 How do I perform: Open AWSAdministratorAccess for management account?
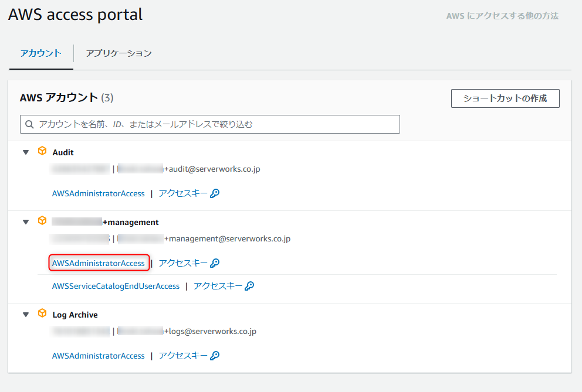point(99,263)
